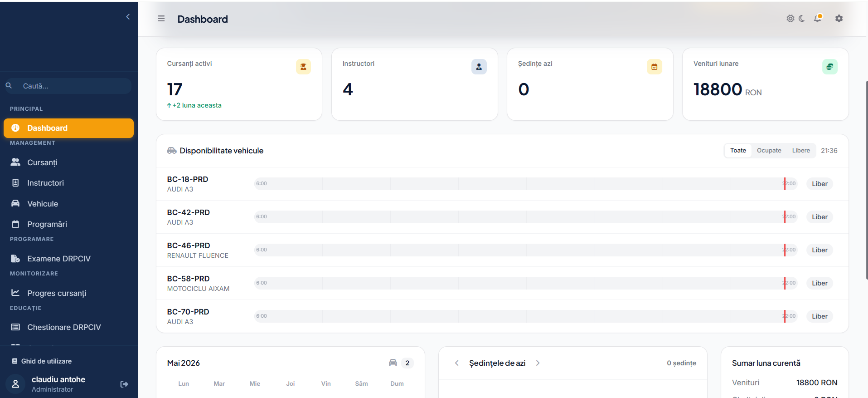Click the Vehicule car icon in sidebar
This screenshot has width=868, height=398.
(15, 203)
